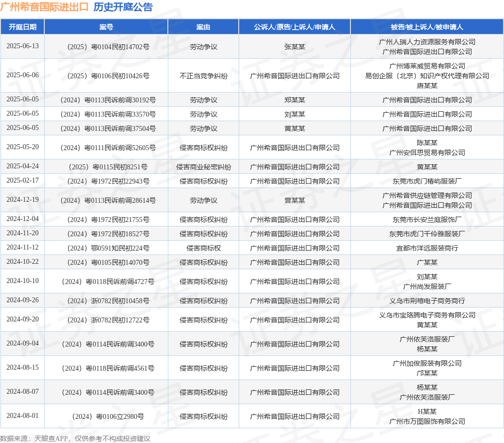Click the 被告/被上诉人/被申请人 column header

click(427, 27)
